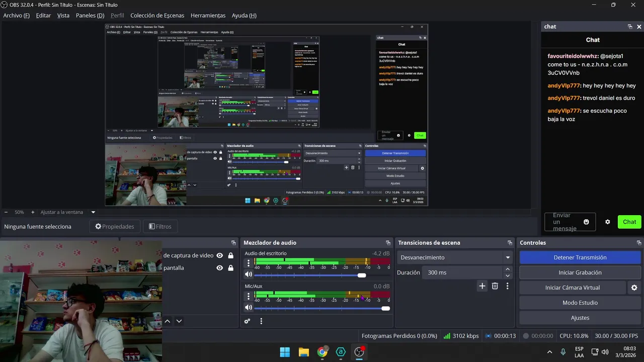
Task: Open emoji picker in chat box
Action: coord(586,222)
